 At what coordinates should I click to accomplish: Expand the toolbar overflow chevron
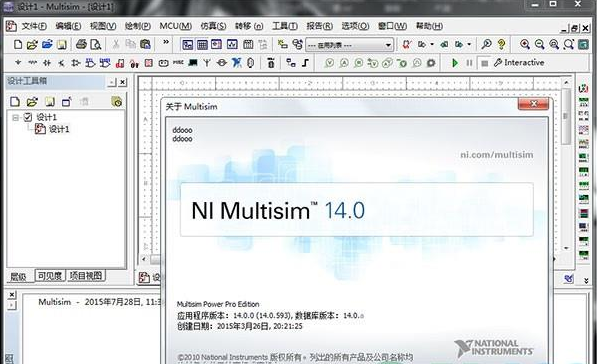(166, 42)
